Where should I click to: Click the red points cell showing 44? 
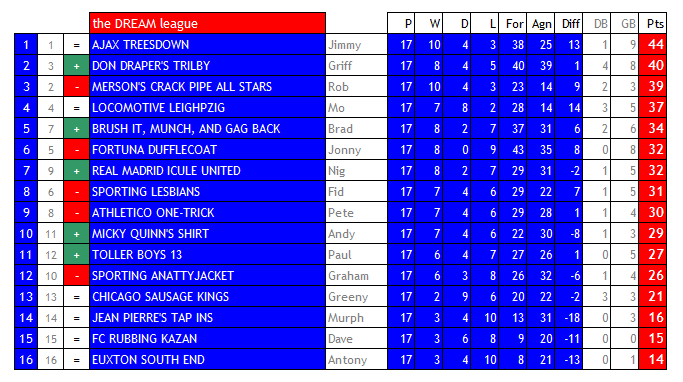tap(653, 44)
